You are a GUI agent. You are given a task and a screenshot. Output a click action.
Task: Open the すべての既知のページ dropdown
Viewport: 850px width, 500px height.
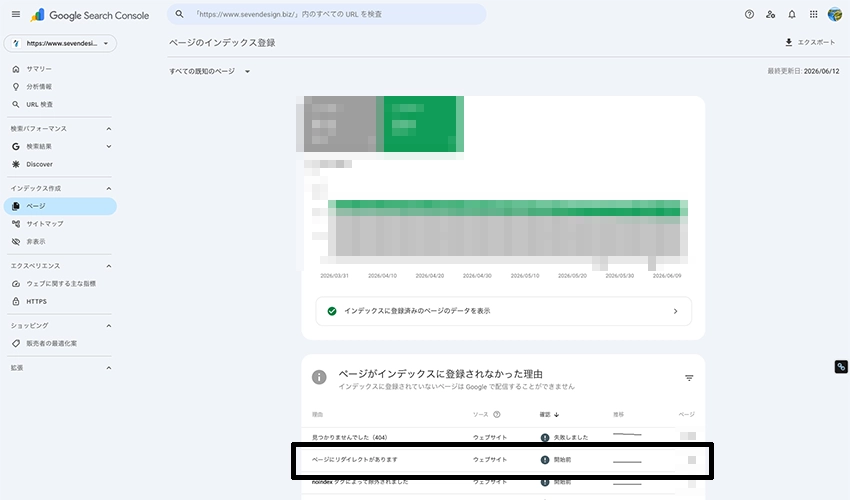(x=210, y=72)
